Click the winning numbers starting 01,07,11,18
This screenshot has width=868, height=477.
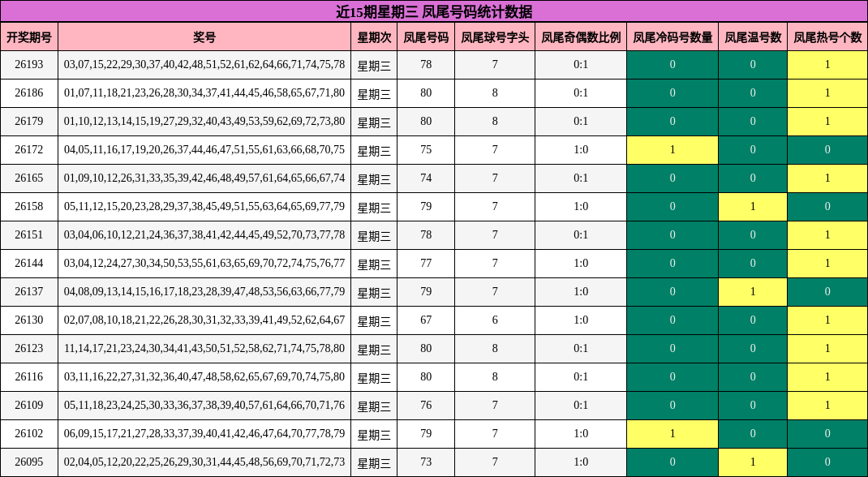[204, 92]
